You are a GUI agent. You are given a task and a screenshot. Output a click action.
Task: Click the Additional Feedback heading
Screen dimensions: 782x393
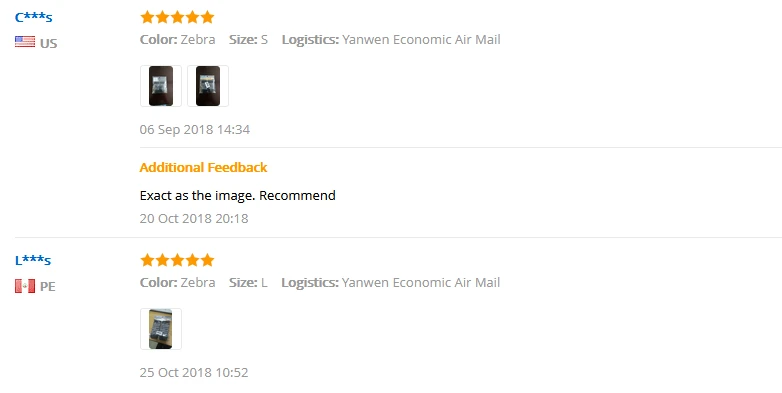coord(203,167)
